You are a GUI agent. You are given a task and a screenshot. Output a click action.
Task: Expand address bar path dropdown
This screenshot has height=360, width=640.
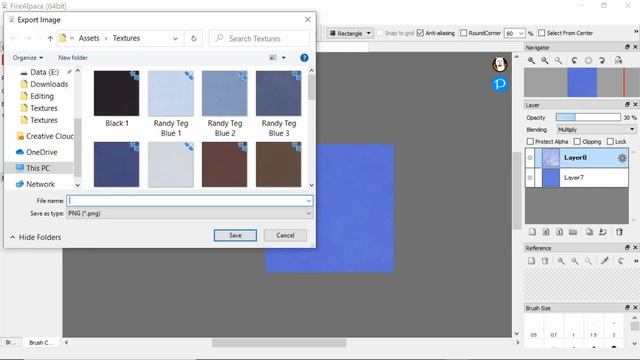[175, 38]
